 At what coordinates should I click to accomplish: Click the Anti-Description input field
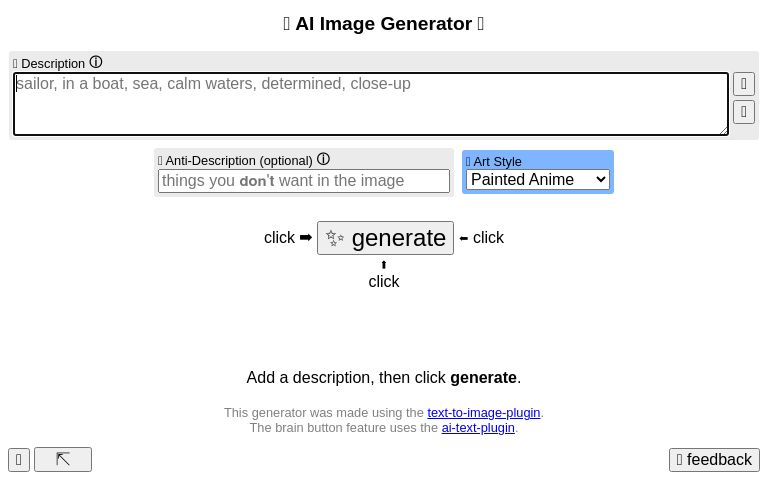304,181
